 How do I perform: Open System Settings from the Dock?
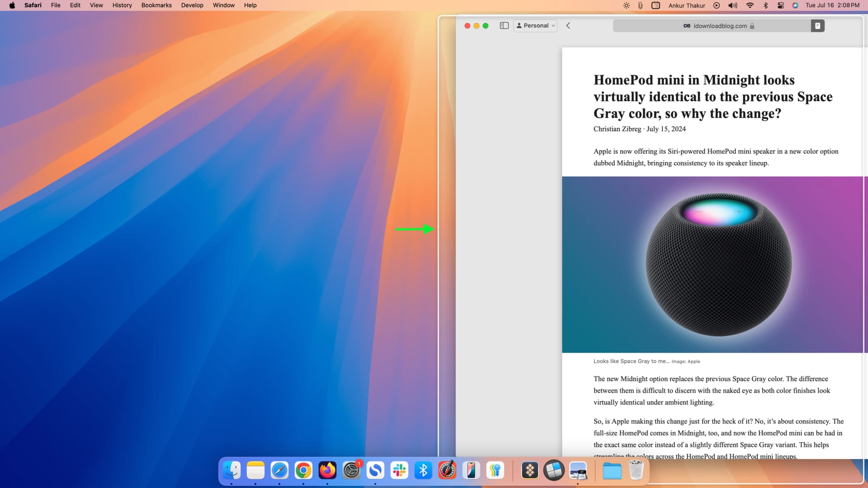point(352,470)
